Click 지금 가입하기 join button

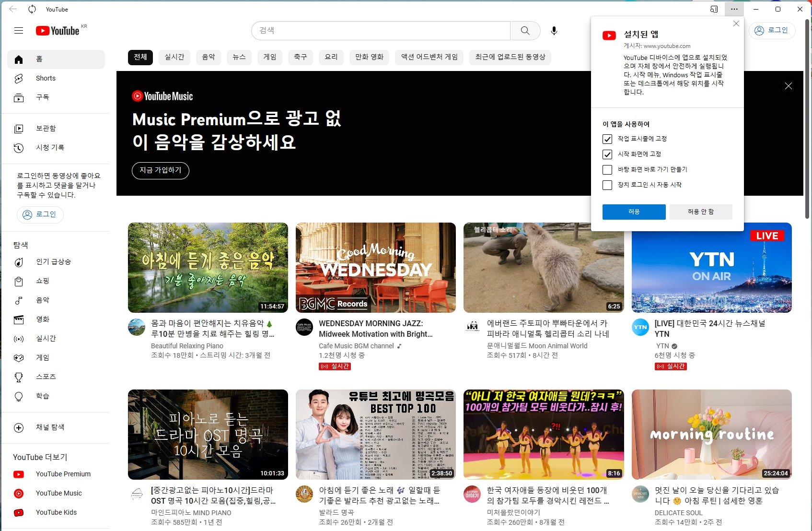pos(161,170)
